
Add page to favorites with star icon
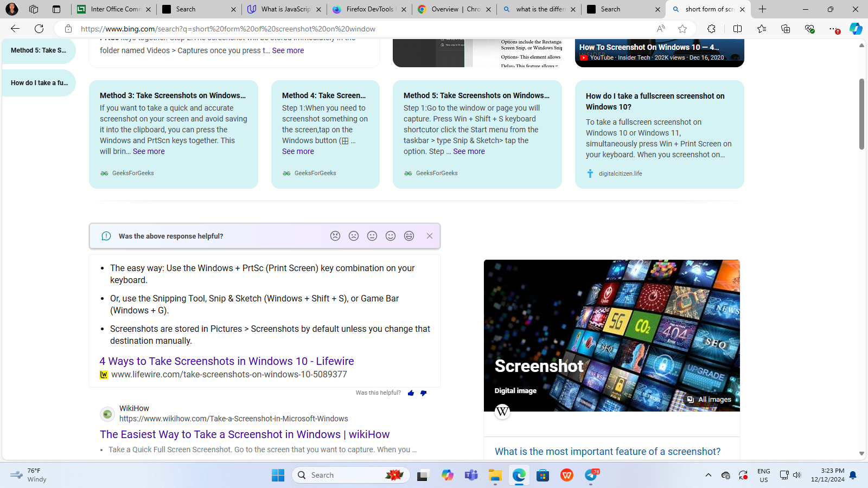click(x=682, y=29)
